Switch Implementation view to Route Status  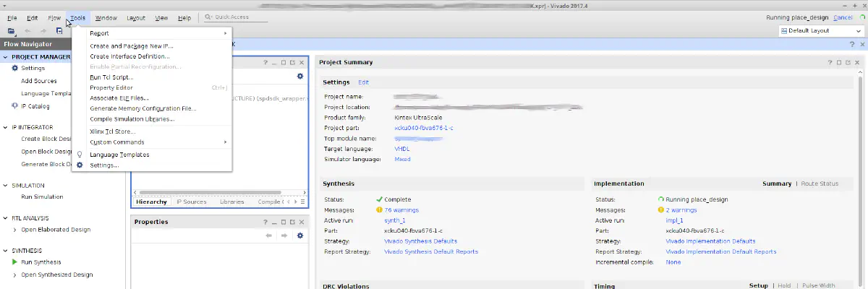click(x=819, y=184)
